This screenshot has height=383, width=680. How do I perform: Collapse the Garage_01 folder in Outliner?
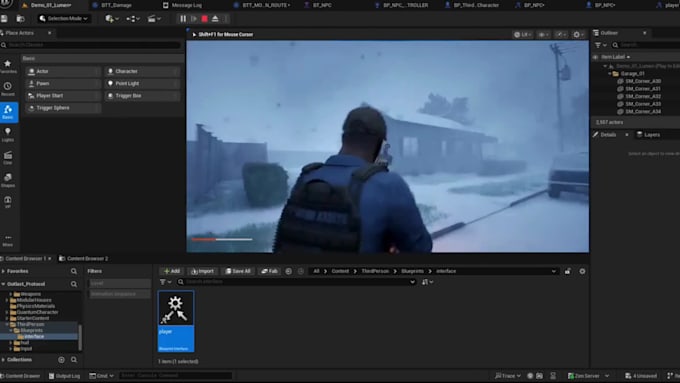tap(610, 74)
